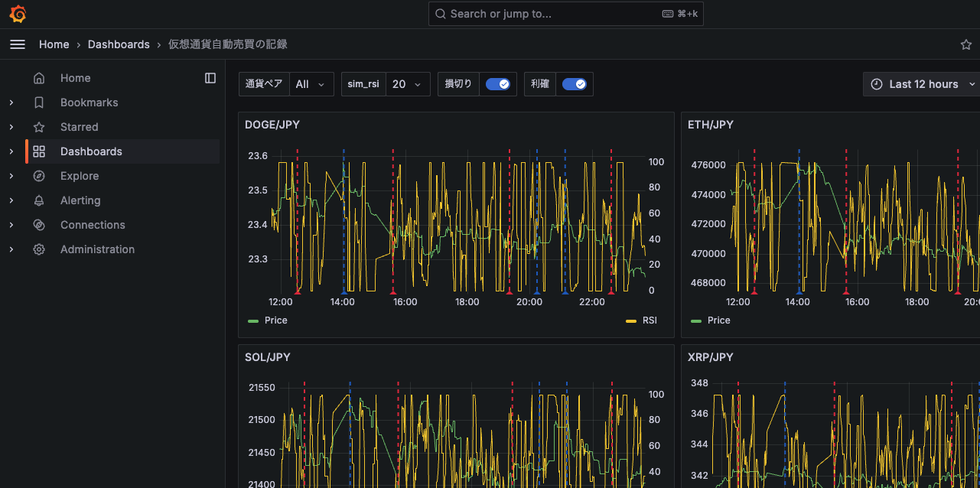
Task: Star this dashboard as favorite
Action: [965, 44]
